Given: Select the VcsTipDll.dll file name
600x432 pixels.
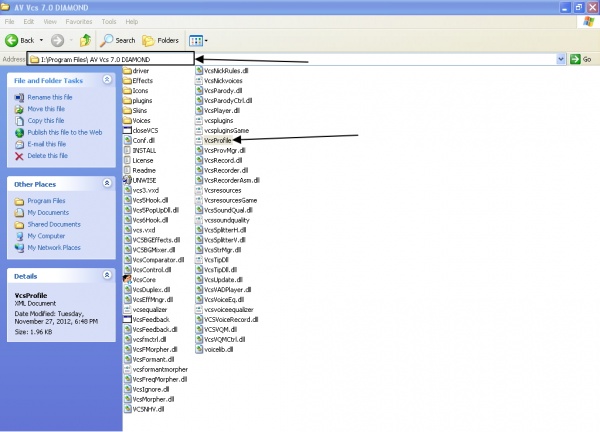Looking at the screenshot, I should 220,270.
